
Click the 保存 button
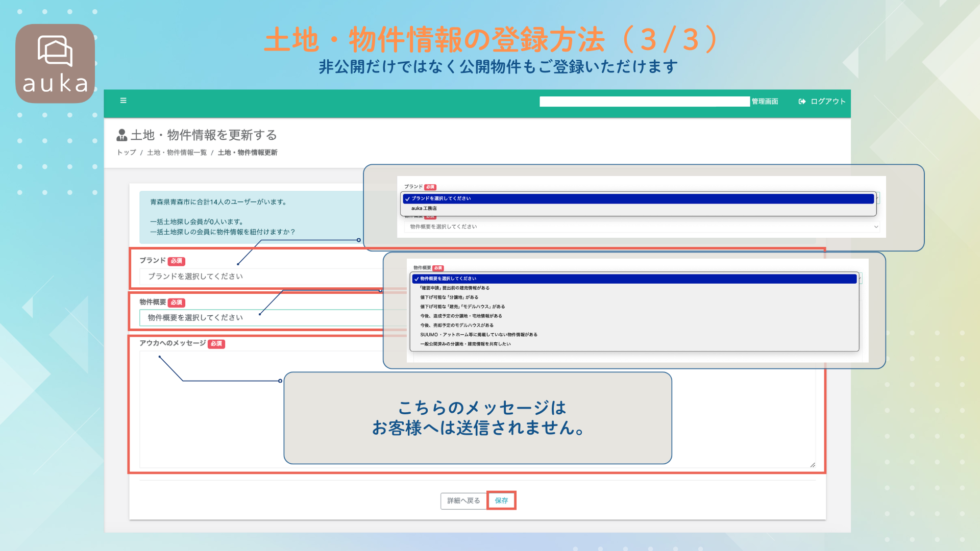501,501
